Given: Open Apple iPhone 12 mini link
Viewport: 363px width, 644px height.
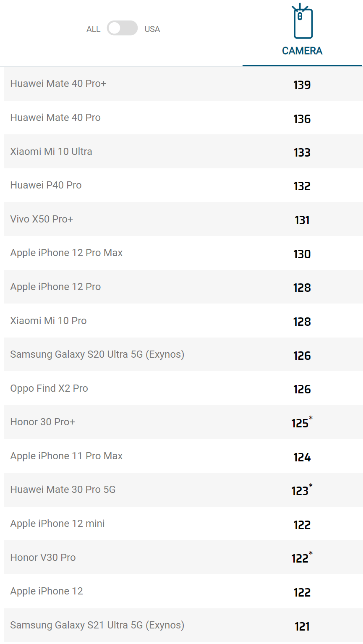Looking at the screenshot, I should tap(57, 524).
